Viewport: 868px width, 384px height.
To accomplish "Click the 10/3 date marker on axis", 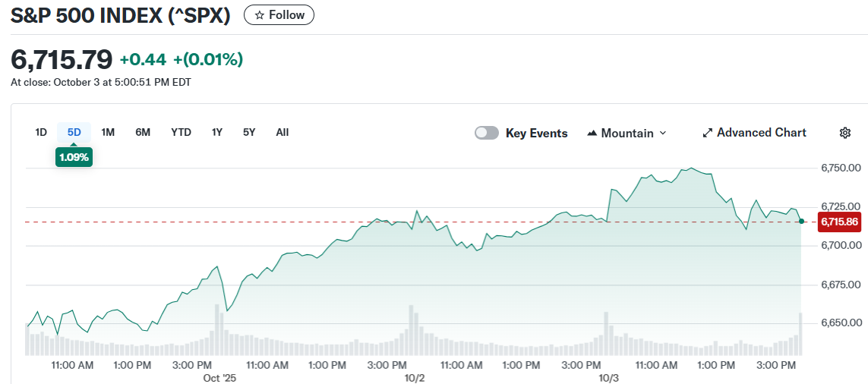I will pos(609,377).
